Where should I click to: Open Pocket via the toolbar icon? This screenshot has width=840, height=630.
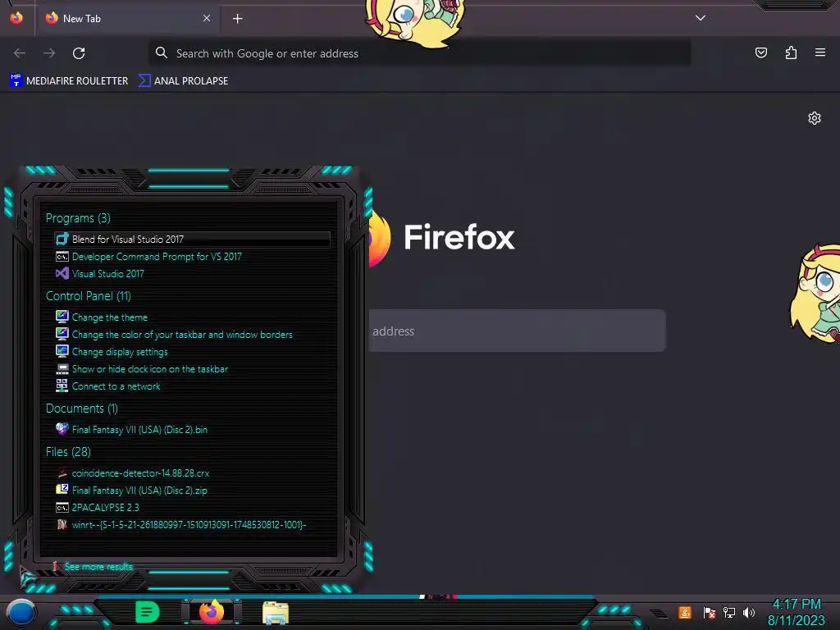760,52
